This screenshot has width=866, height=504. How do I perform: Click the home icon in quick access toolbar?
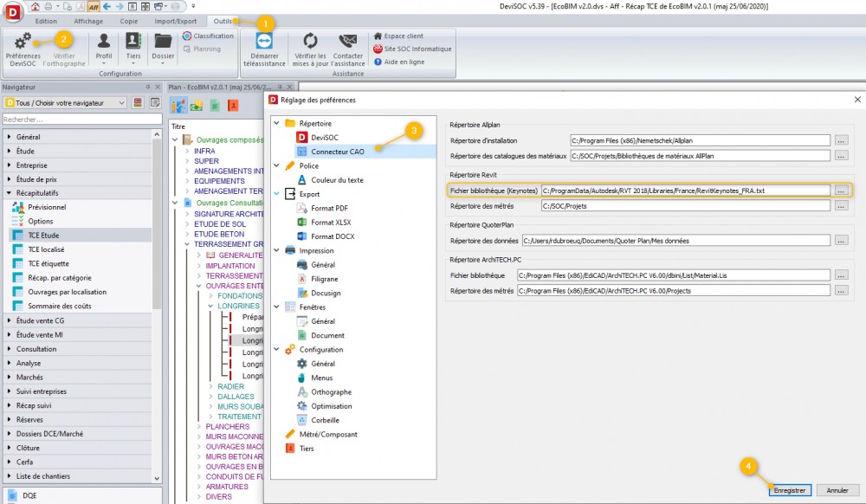click(36, 7)
